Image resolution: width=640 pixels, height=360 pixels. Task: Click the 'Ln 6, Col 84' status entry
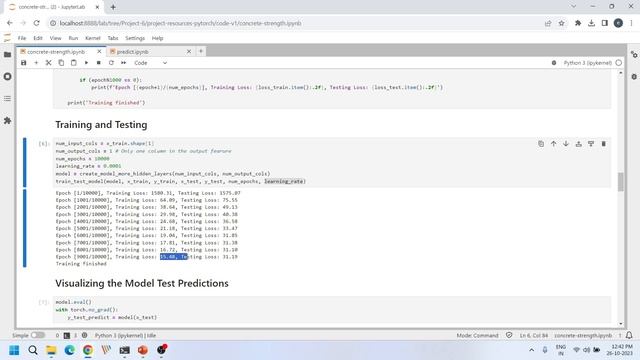coord(533,335)
